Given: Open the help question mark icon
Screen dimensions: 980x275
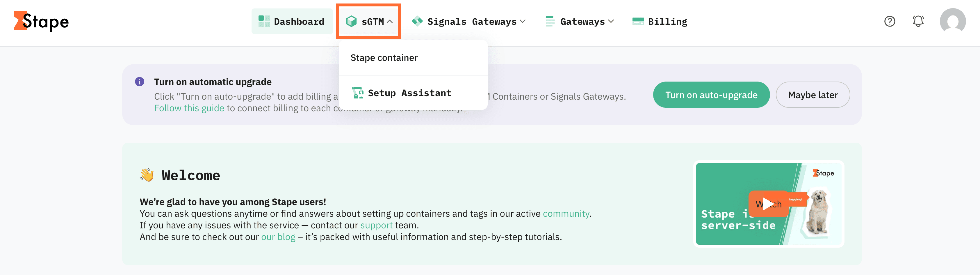Looking at the screenshot, I should click(x=890, y=21).
